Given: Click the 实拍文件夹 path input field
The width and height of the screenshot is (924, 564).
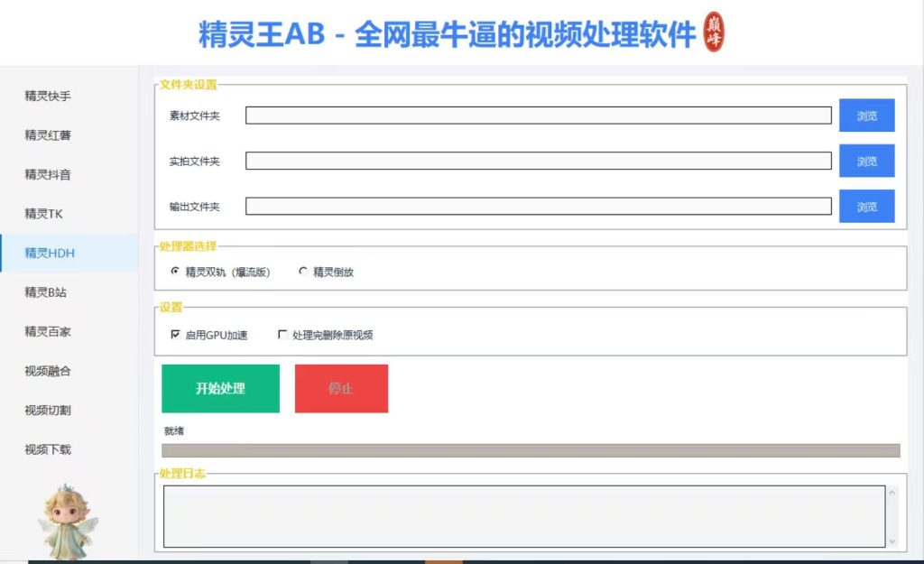Looking at the screenshot, I should [x=539, y=161].
